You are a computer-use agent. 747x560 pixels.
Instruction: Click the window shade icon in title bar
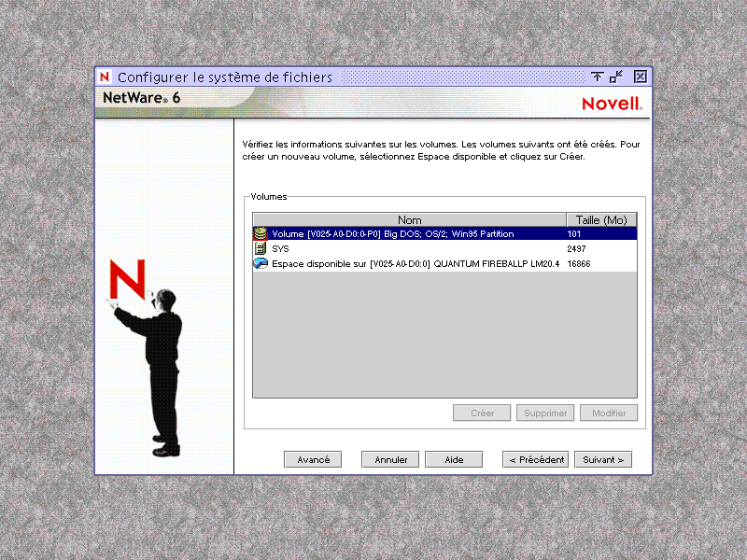click(x=599, y=77)
